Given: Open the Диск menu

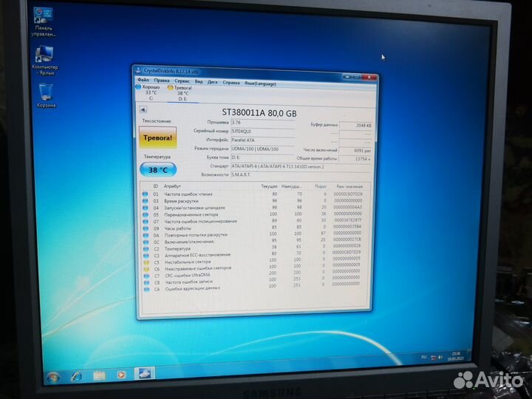Looking at the screenshot, I should pyautogui.click(x=212, y=82).
